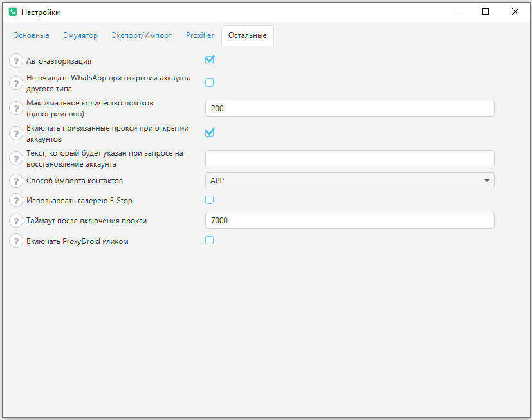Enable Не очищать WhatsApp checkbox
This screenshot has height=420, width=532.
point(209,83)
